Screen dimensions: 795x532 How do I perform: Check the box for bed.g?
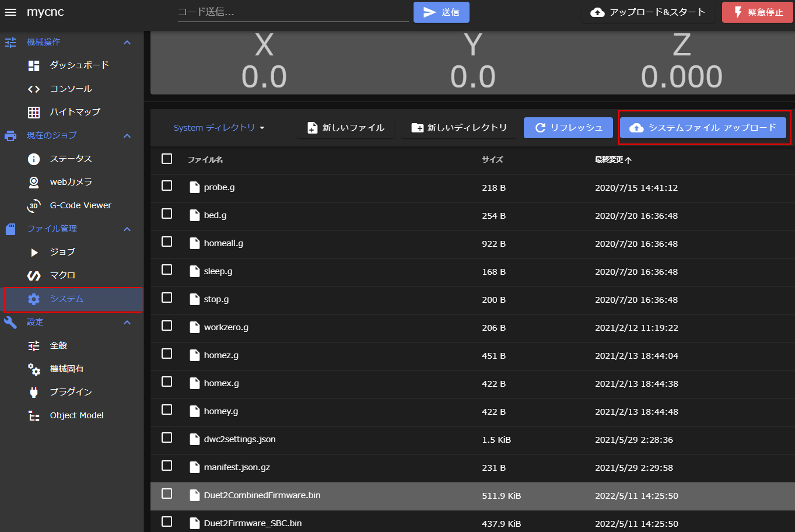(x=167, y=213)
